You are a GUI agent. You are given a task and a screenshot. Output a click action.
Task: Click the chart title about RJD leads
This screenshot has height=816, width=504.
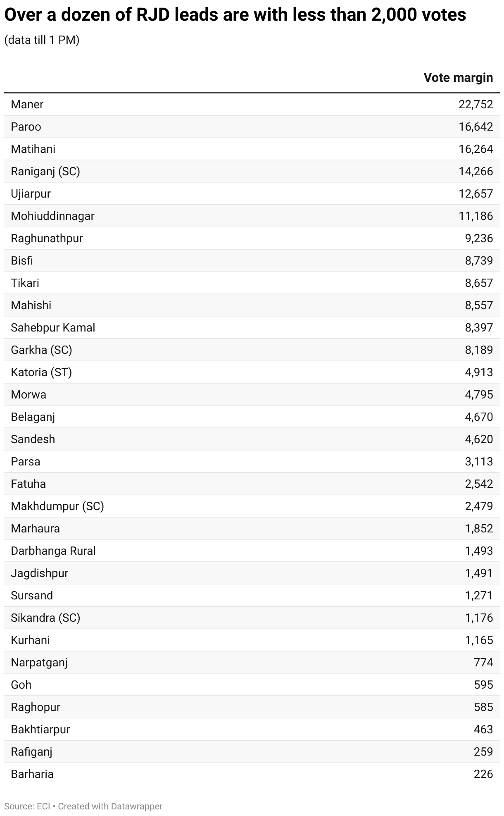(x=235, y=15)
